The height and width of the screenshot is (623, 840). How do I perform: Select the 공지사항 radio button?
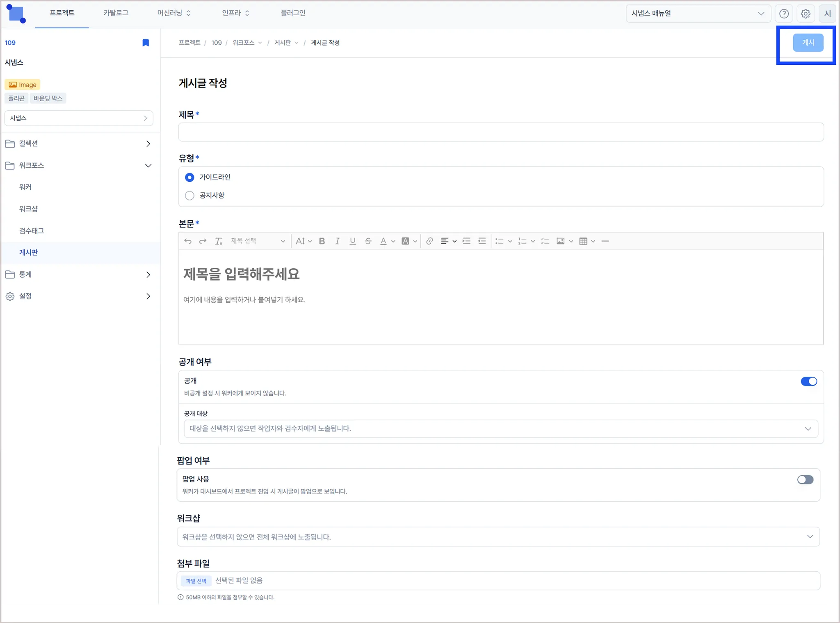click(189, 196)
